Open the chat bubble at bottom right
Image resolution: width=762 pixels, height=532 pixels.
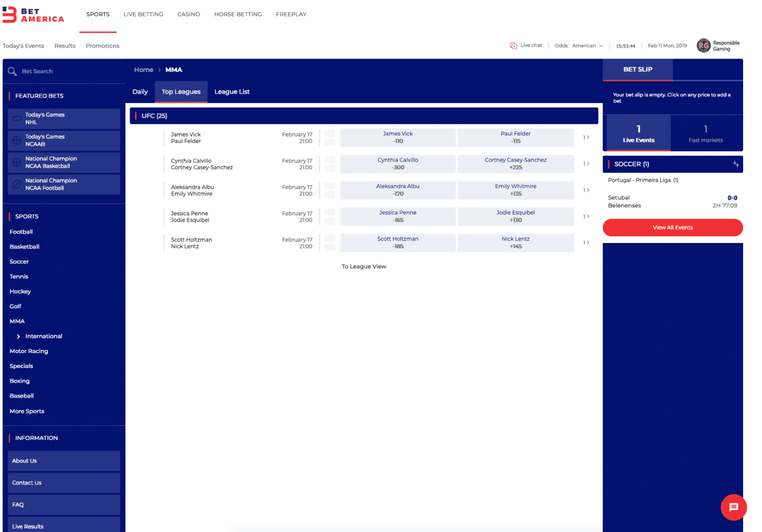tap(733, 507)
